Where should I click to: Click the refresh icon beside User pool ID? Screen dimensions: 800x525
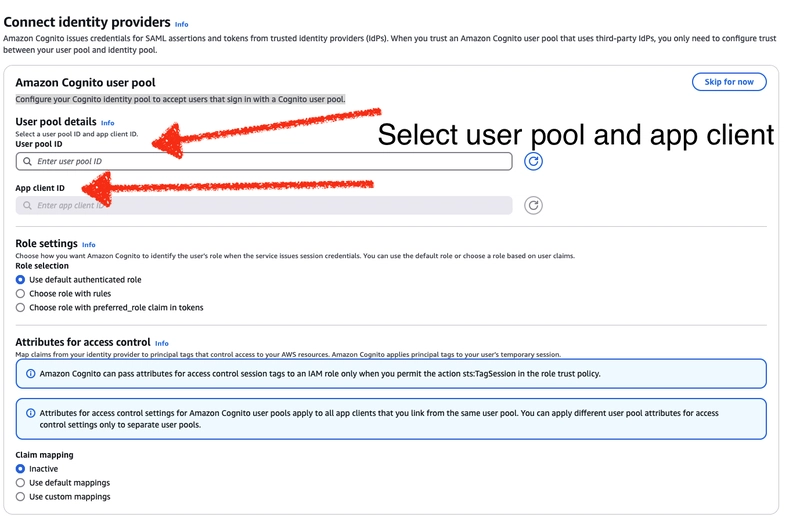pos(533,161)
